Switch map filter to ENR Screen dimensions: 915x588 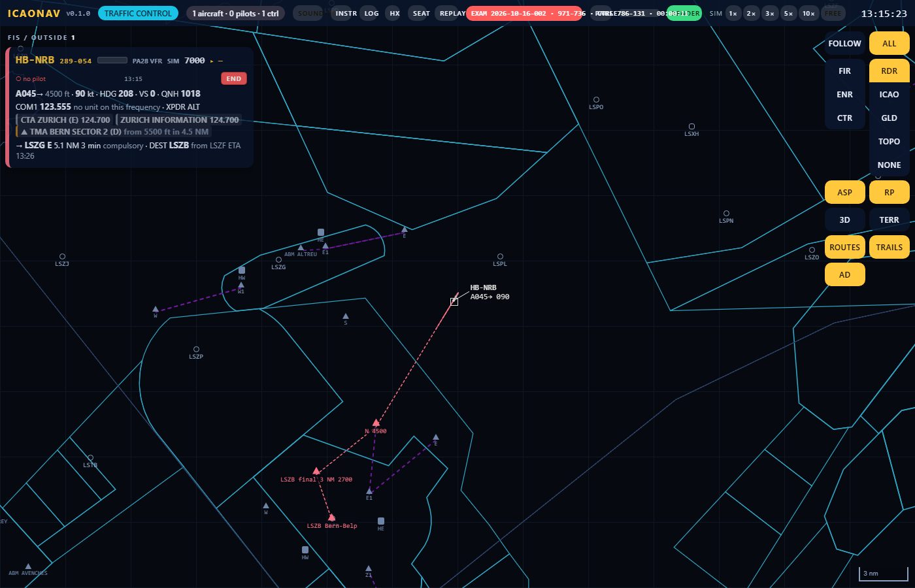tap(844, 95)
